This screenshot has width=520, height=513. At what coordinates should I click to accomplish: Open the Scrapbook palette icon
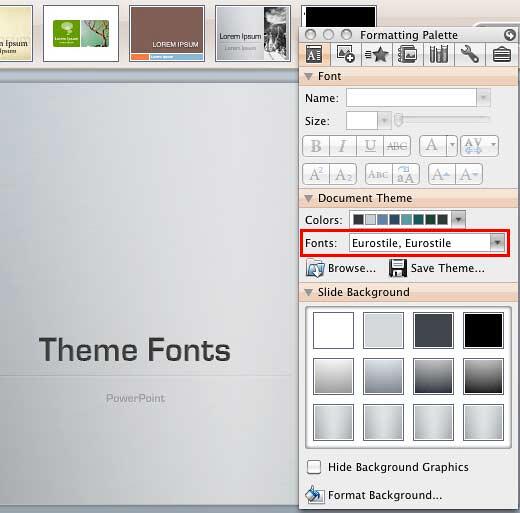(x=407, y=54)
